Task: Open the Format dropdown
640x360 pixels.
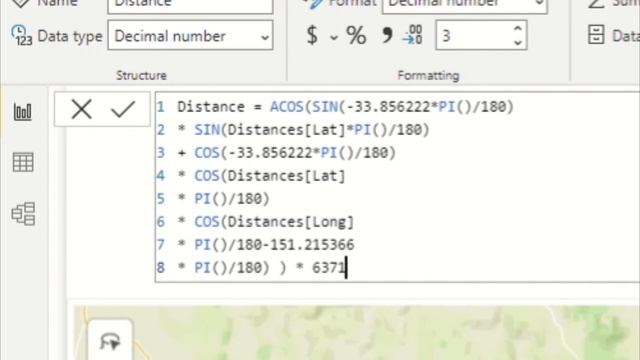Action: coord(464,6)
